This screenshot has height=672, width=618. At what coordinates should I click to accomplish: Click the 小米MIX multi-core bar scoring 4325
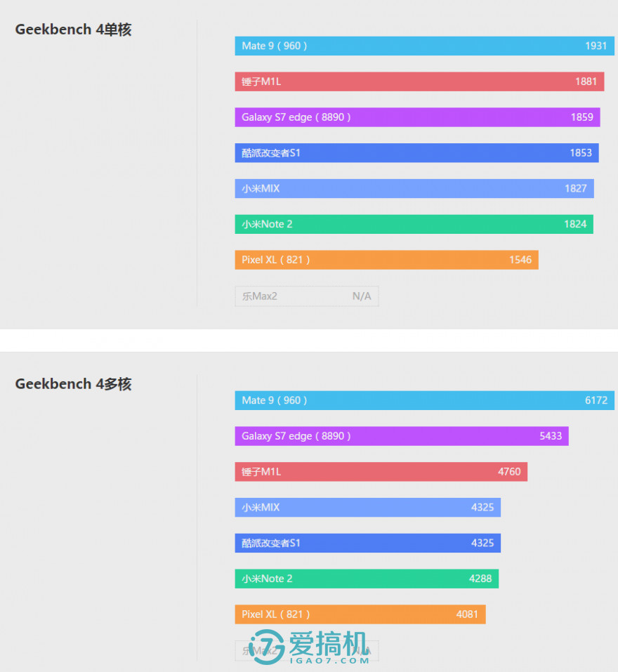tap(368, 507)
